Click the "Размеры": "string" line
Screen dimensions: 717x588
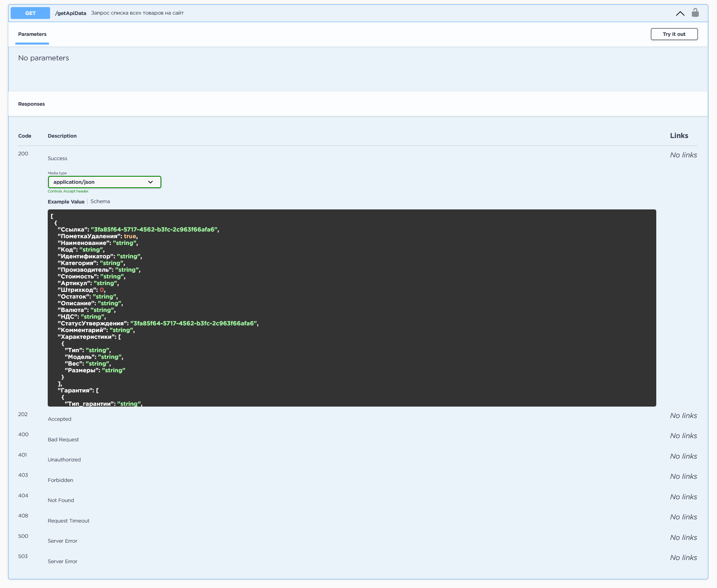(95, 370)
